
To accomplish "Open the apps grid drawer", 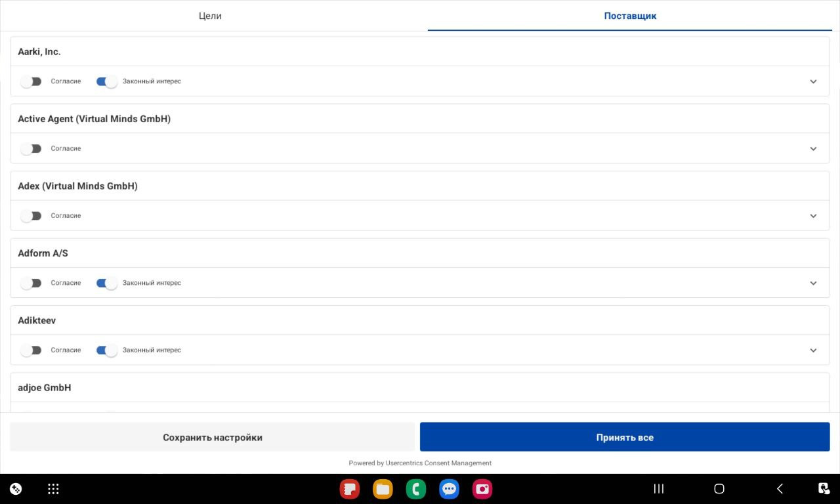I will [x=54, y=489].
